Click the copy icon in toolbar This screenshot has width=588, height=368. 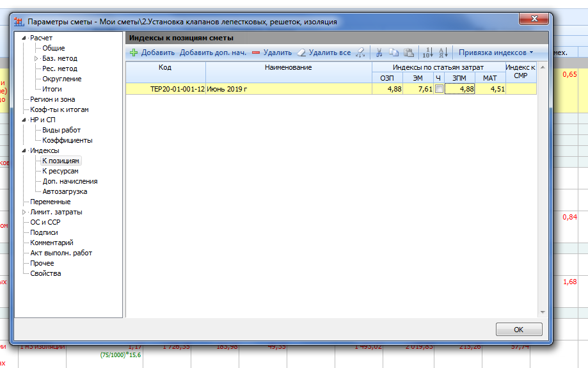click(393, 52)
